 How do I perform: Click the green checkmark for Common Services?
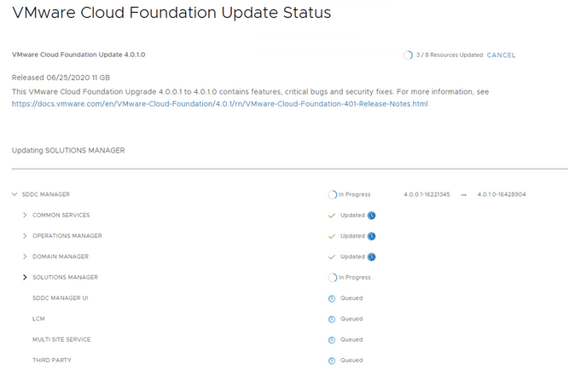(332, 215)
